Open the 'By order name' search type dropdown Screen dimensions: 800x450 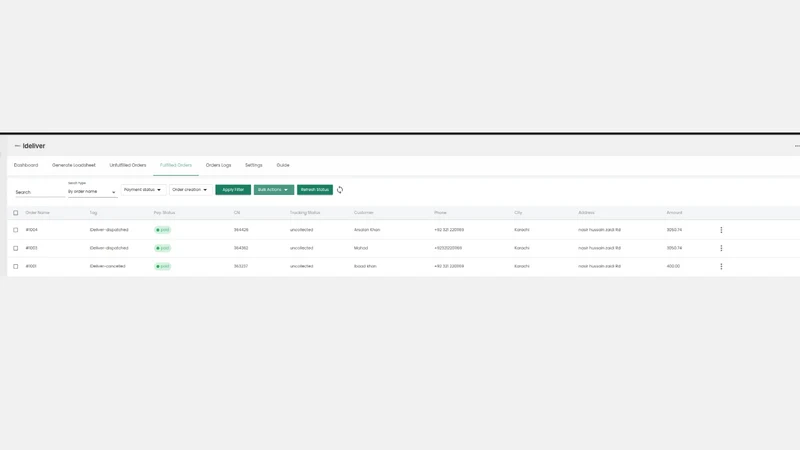[92, 191]
